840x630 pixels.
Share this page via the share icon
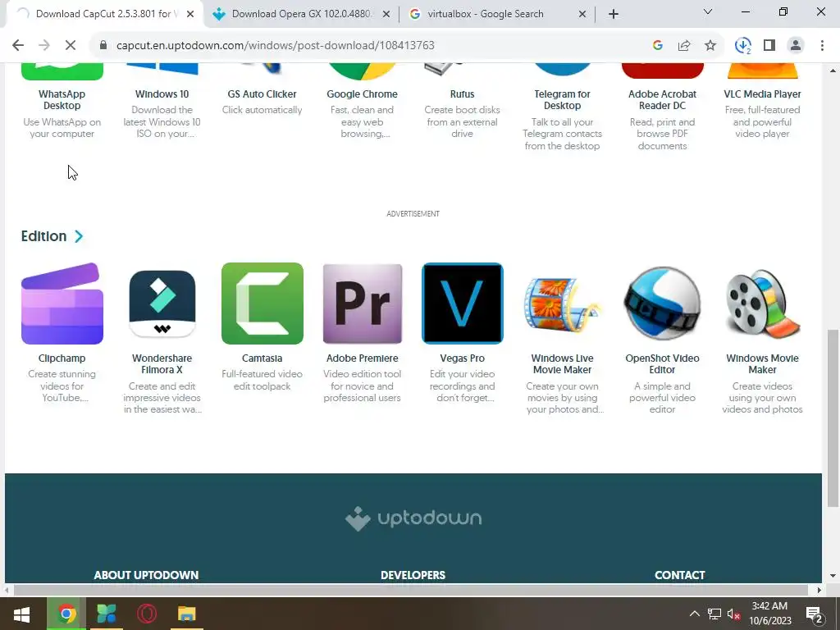point(684,46)
